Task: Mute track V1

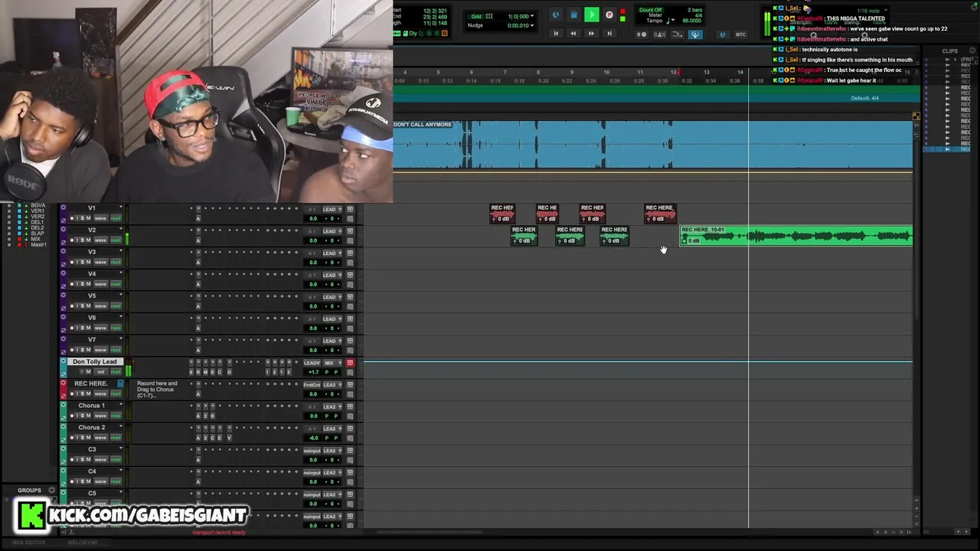Action: pyautogui.click(x=89, y=219)
